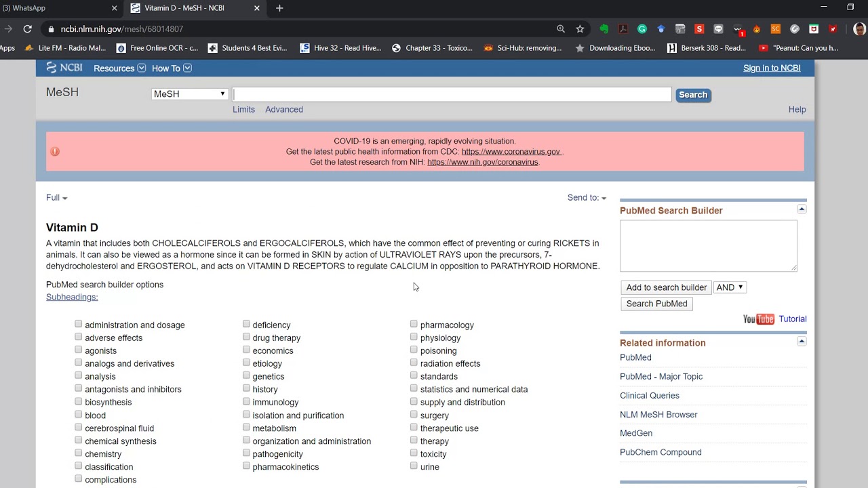Image resolution: width=868 pixels, height=488 pixels.
Task: Click the NCBI logo
Action: click(64, 68)
